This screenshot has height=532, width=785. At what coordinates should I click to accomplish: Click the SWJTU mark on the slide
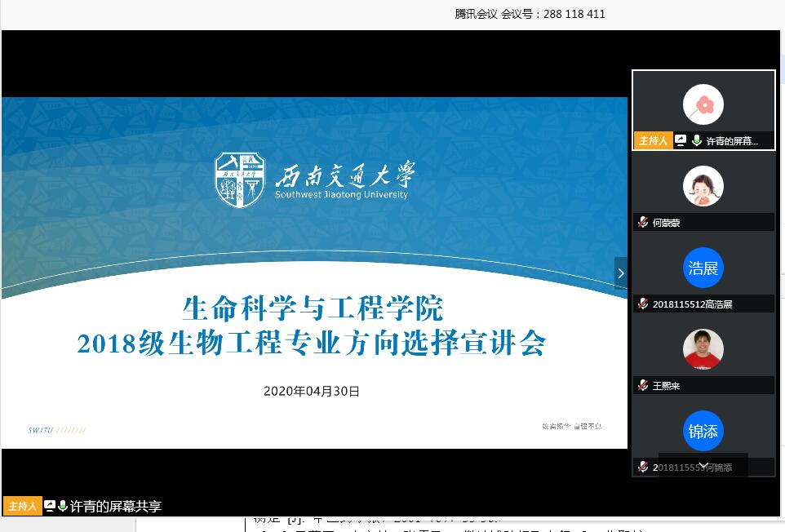click(41, 430)
